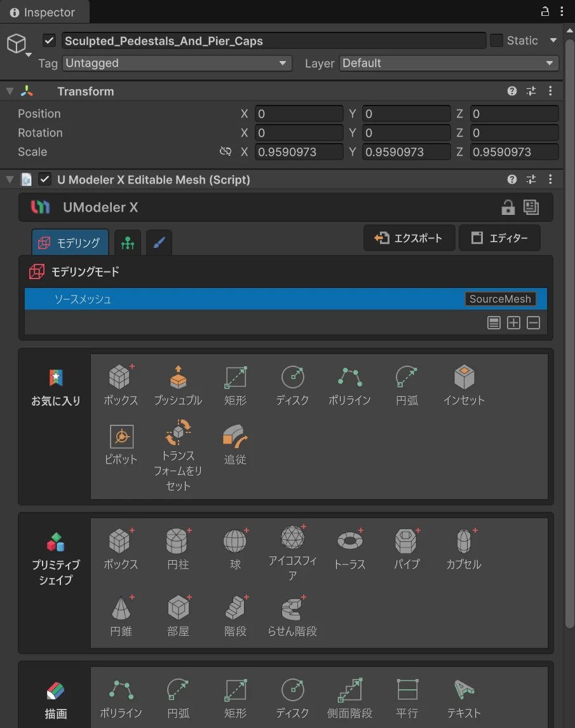Screen dimensions: 575x728
Task: Add a Pipe (パイプ) primitive
Action: pos(407,549)
